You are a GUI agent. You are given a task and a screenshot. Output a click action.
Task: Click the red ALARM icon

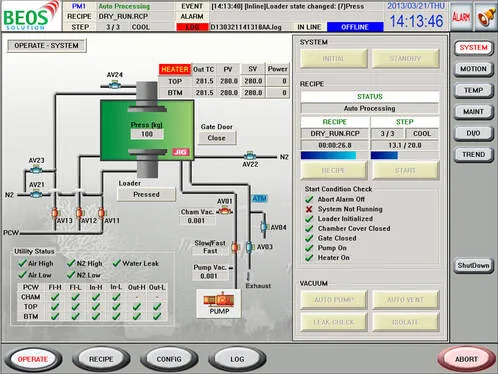(461, 16)
